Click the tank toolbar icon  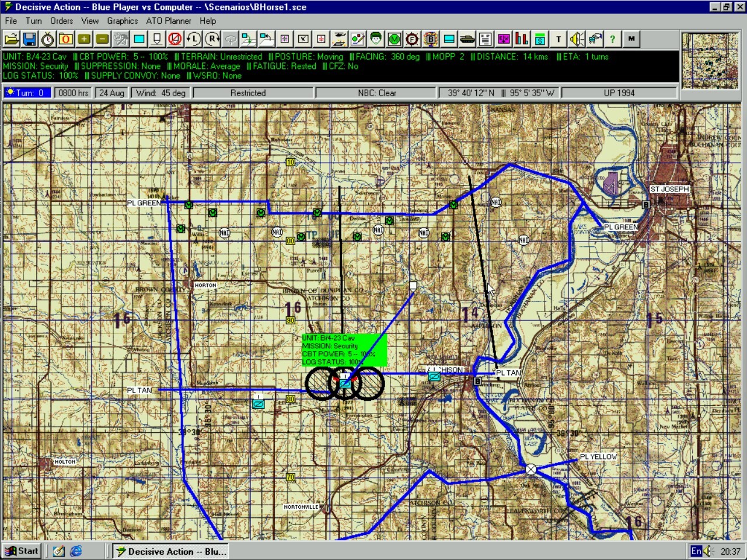pos(467,39)
